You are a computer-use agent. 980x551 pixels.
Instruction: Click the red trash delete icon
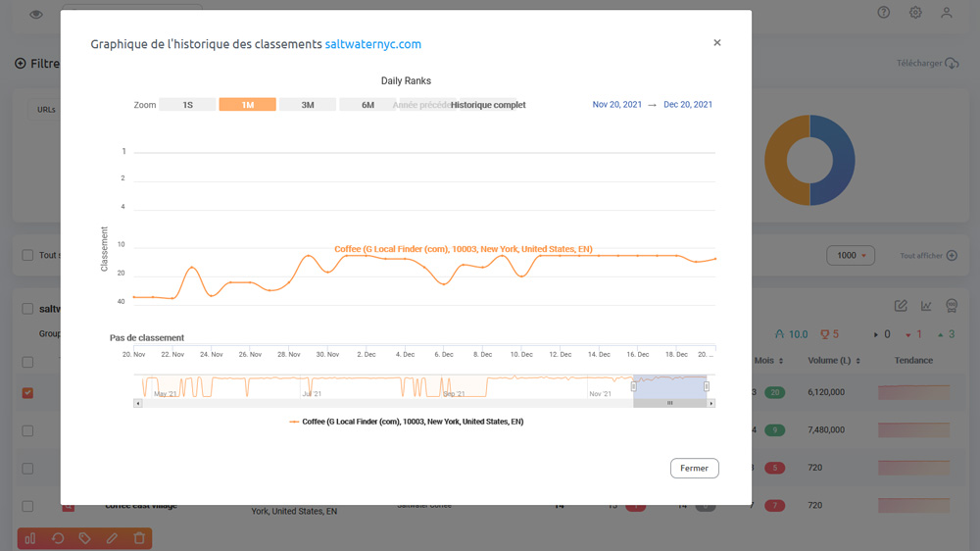[x=139, y=538]
